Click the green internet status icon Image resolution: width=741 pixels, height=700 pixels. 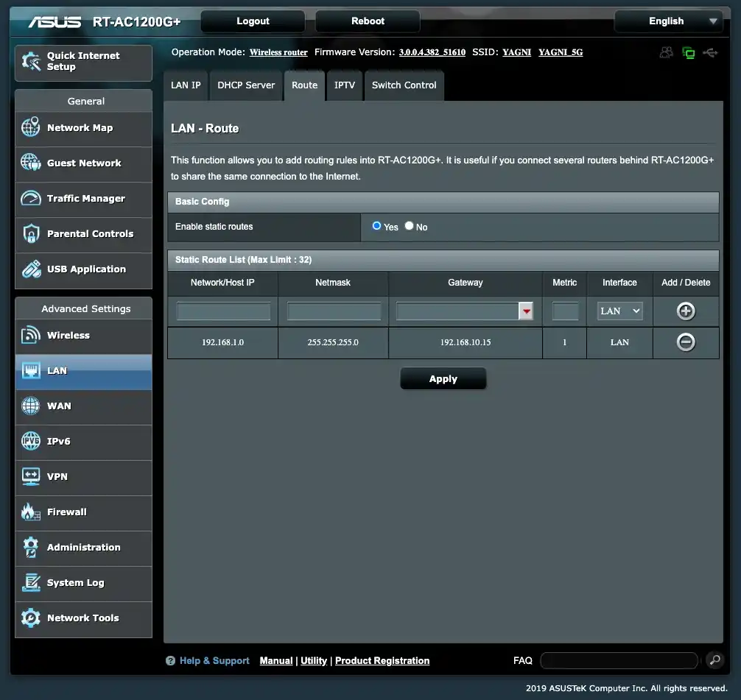[x=688, y=52]
